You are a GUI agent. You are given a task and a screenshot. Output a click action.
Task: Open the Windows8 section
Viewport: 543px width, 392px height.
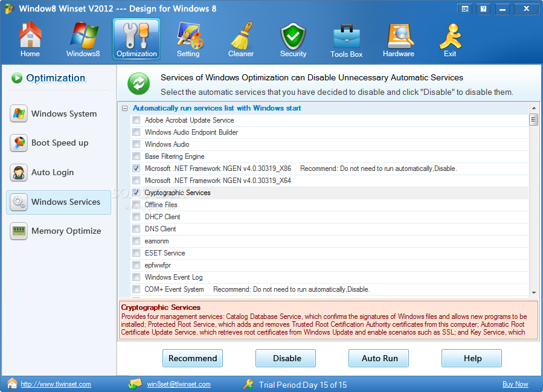tap(83, 39)
